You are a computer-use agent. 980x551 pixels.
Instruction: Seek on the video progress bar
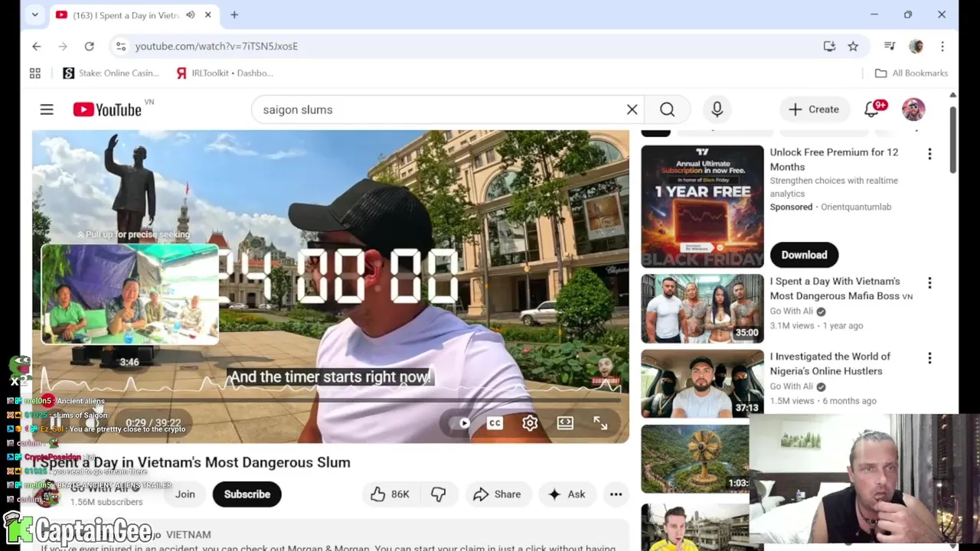coord(330,400)
